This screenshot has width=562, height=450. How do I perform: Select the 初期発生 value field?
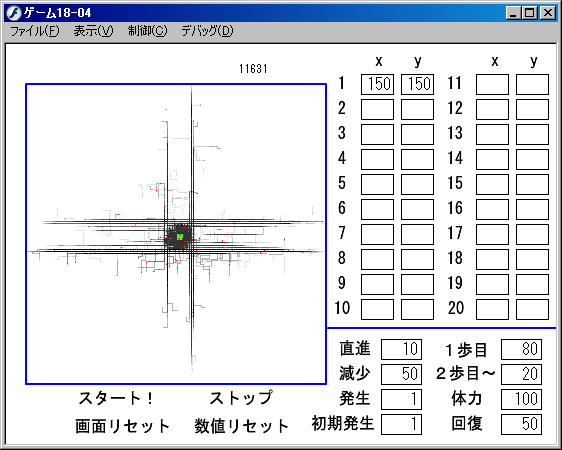tap(401, 424)
